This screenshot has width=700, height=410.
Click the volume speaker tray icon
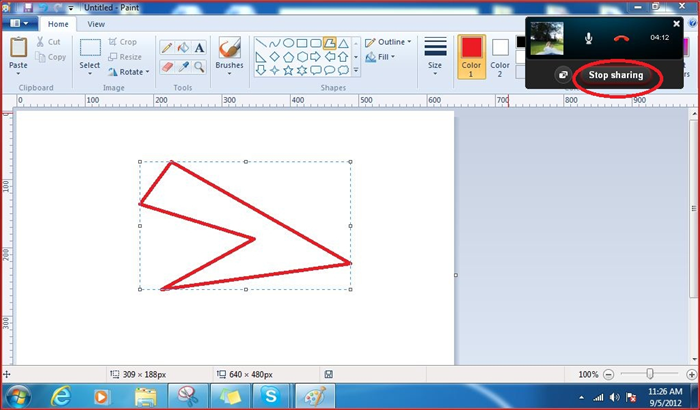(x=614, y=397)
